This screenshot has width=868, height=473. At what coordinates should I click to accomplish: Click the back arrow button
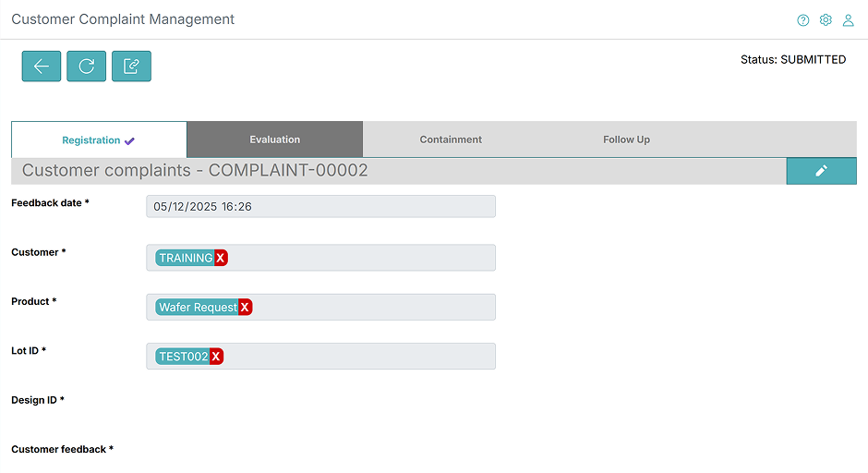pos(42,67)
